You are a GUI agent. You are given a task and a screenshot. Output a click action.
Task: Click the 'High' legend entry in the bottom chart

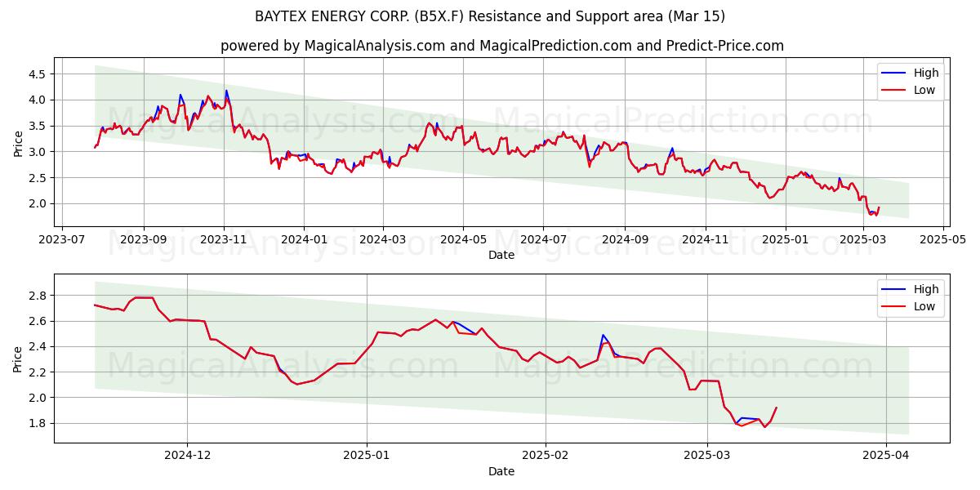click(926, 289)
